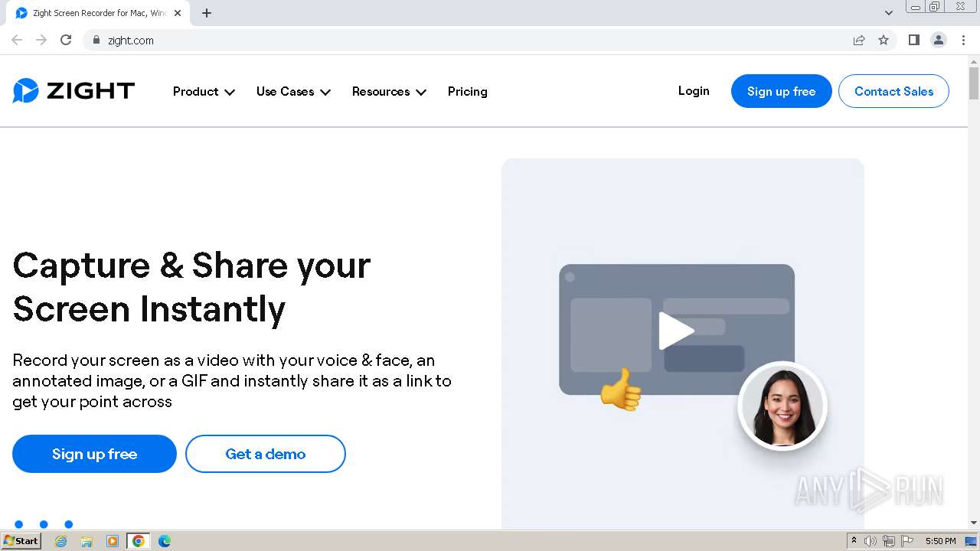Click the page vertical scrollbar thumb
The height and width of the screenshot is (551, 980).
(x=974, y=83)
